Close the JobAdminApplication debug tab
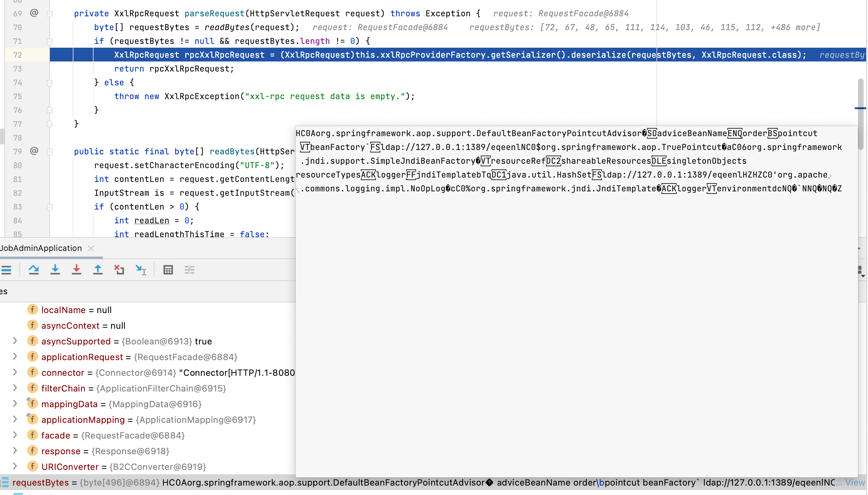This screenshot has width=868, height=495. click(x=91, y=248)
